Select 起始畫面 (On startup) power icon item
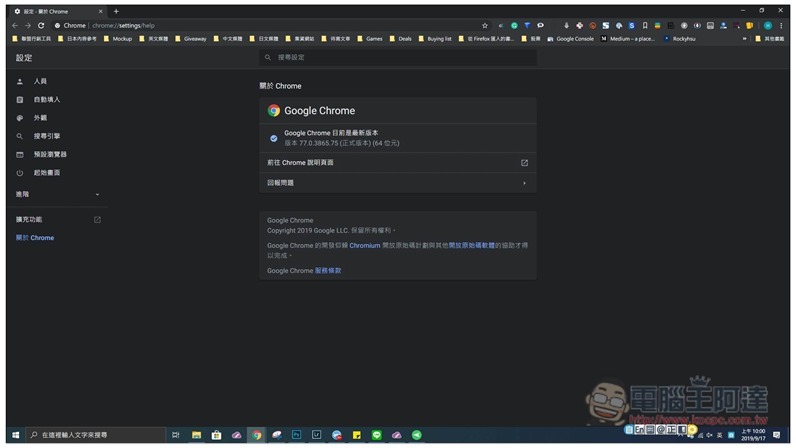The image size is (796, 448). (46, 173)
